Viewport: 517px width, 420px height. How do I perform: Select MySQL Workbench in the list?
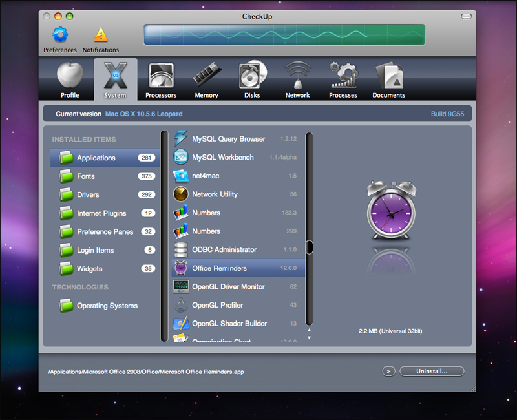pos(238,157)
